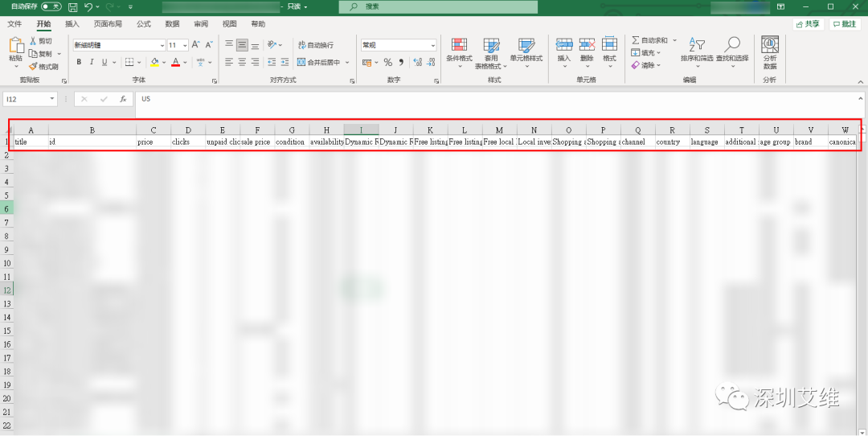Click the Cut (剪切) scissors icon
The height and width of the screenshot is (436, 868).
(33, 41)
